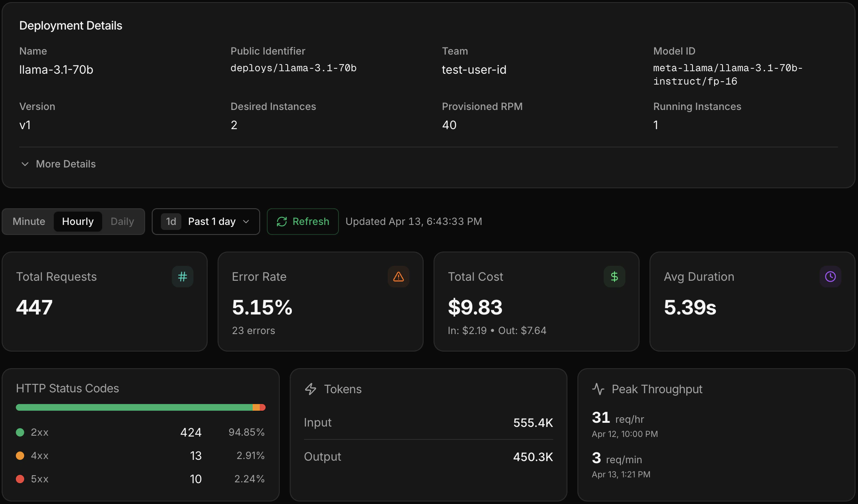Screen dimensions: 858x504
Task: Click the hash icon on Total Requests card
Action: click(x=182, y=277)
